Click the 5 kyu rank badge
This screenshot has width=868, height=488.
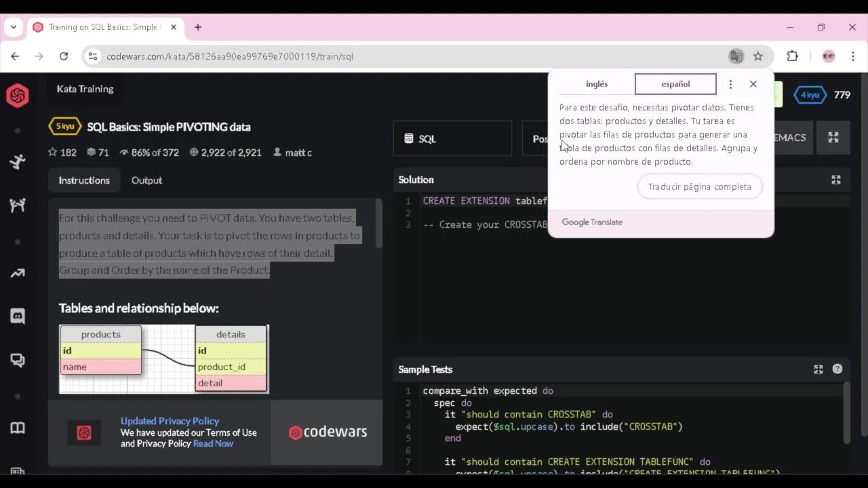click(x=65, y=127)
